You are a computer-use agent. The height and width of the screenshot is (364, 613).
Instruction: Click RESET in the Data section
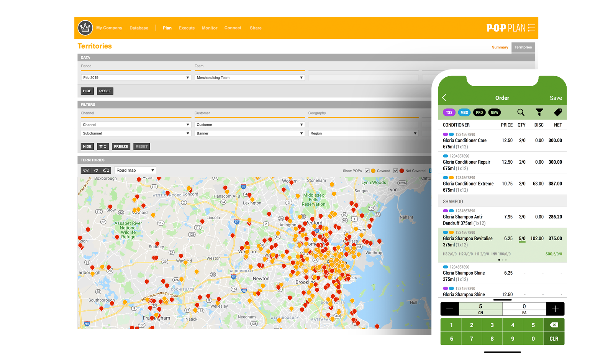105,91
